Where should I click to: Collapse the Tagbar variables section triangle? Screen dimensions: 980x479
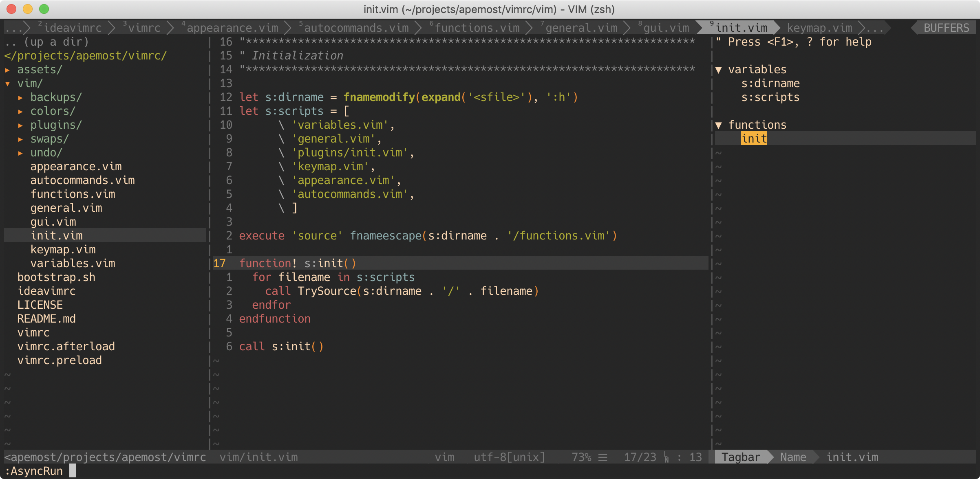coord(719,70)
